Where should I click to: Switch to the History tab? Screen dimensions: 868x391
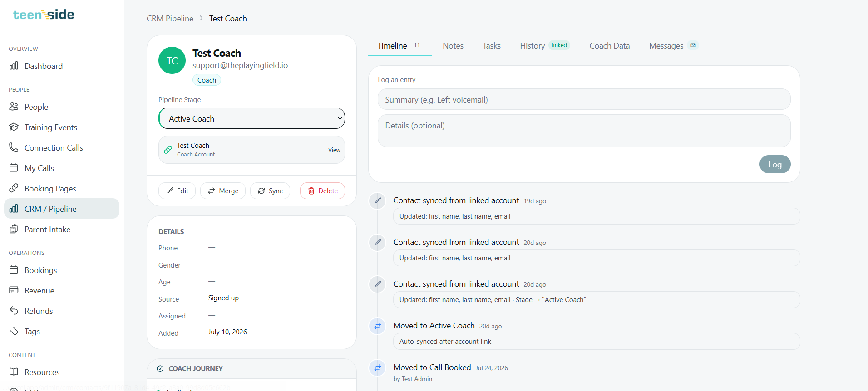[544, 46]
